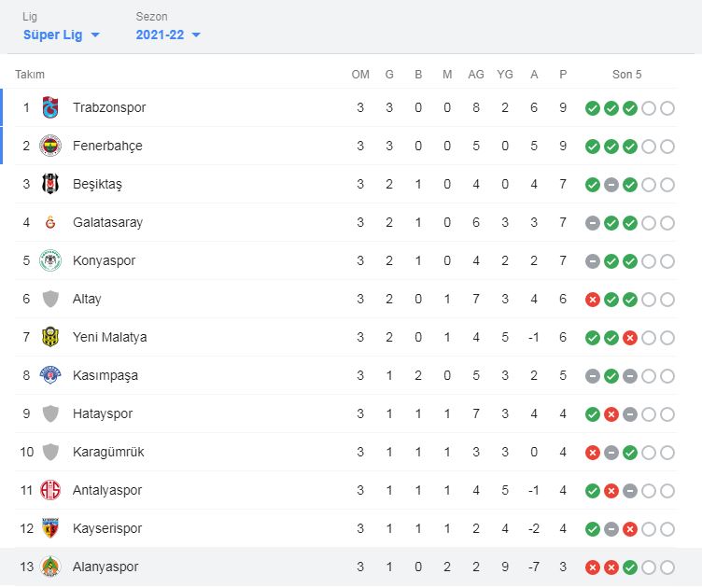Click the Takım column header
Viewport: 702px width, 588px height.
[30, 75]
